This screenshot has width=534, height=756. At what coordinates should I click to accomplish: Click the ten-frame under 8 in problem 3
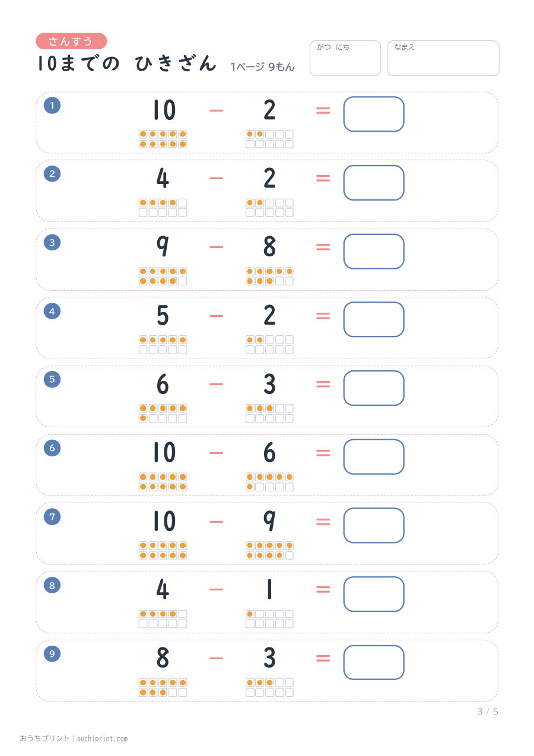click(270, 276)
